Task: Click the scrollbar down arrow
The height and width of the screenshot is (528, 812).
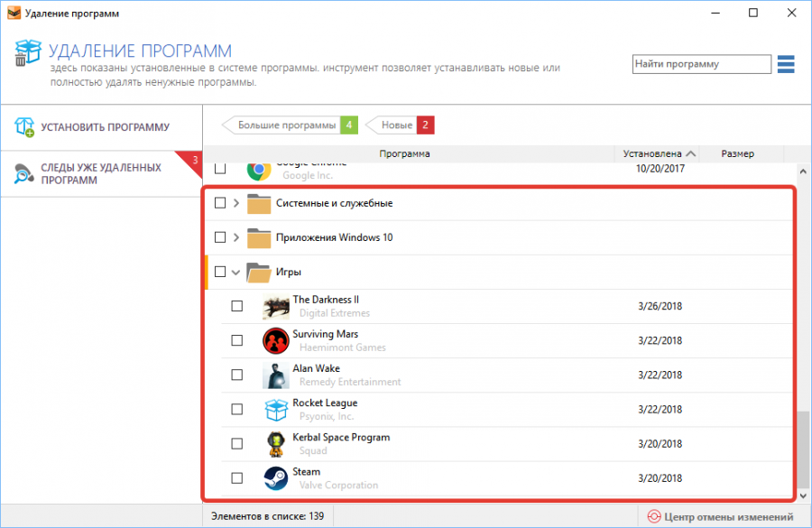Action: tap(803, 496)
